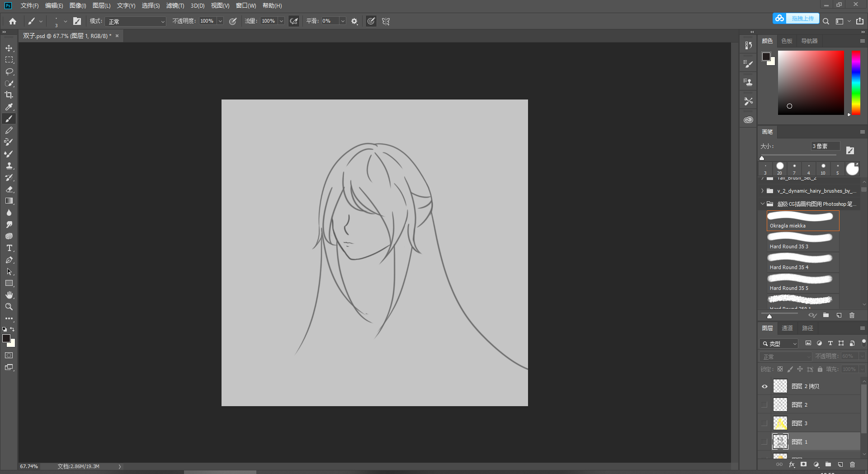Select the Brush tool in toolbox
This screenshot has height=474, width=868.
pyautogui.click(x=9, y=118)
